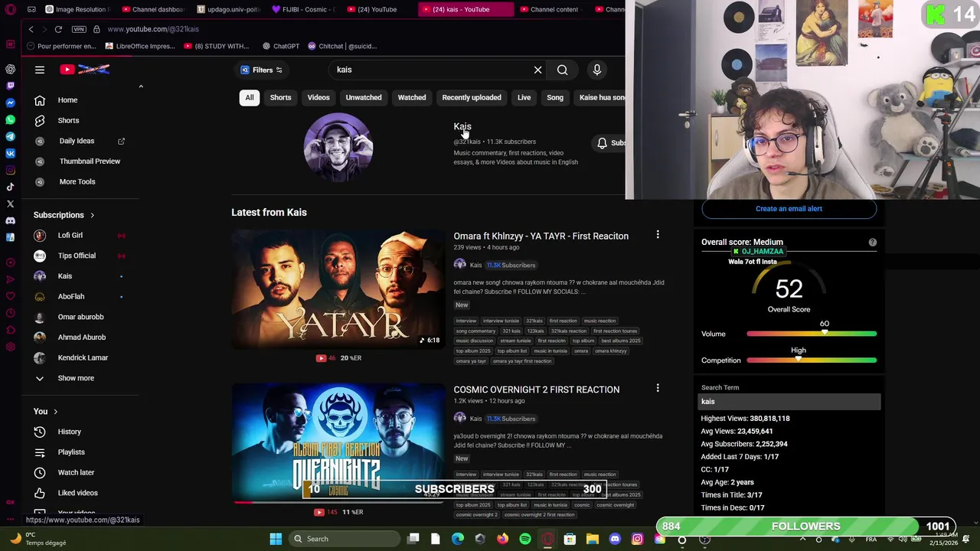Open Spotify from taskbar
Viewport: 980px width, 551px height.
[525, 539]
